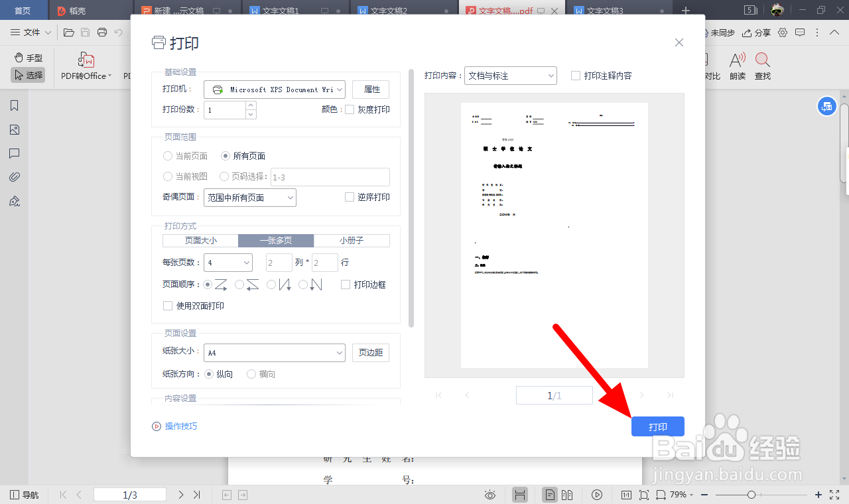
Task: Open the image panel in left sidebar
Action: pos(15,129)
